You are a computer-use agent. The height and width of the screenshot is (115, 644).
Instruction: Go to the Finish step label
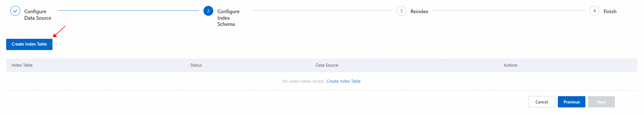point(610,12)
